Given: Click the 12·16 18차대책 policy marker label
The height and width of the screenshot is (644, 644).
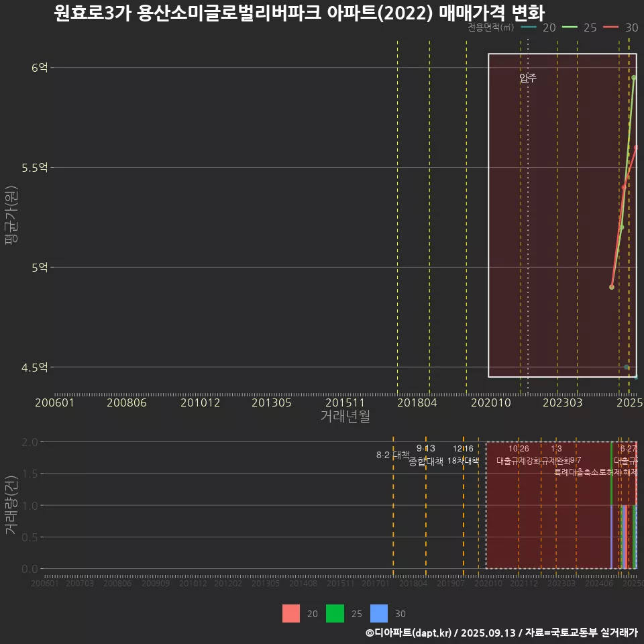Looking at the screenshot, I should click(x=464, y=455).
